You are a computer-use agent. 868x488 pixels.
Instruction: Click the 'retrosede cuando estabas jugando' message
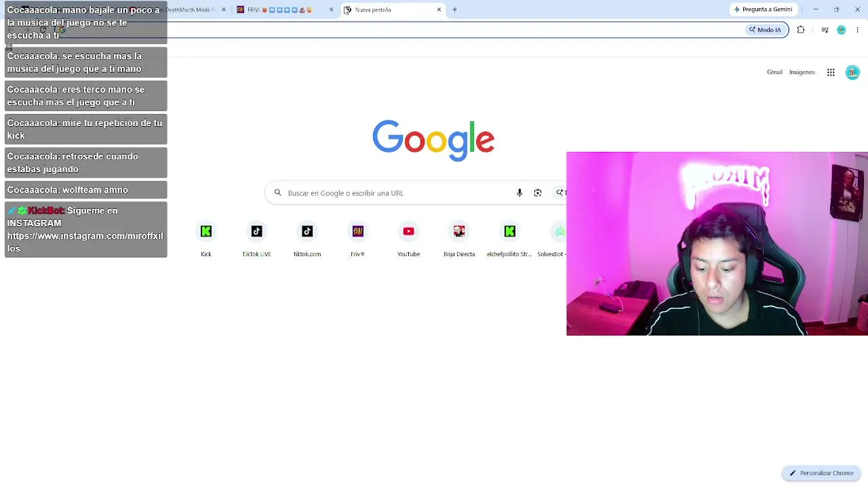coord(86,163)
